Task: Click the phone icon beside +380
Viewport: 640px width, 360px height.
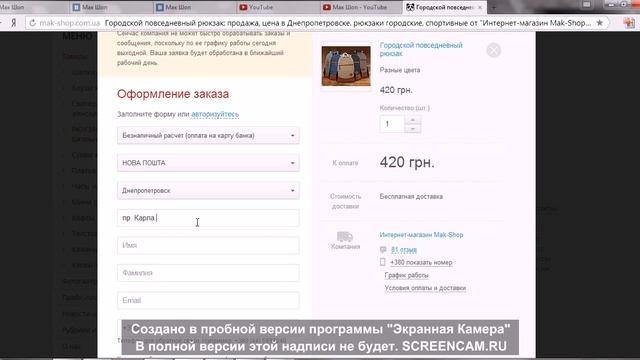Action: [x=382, y=262]
